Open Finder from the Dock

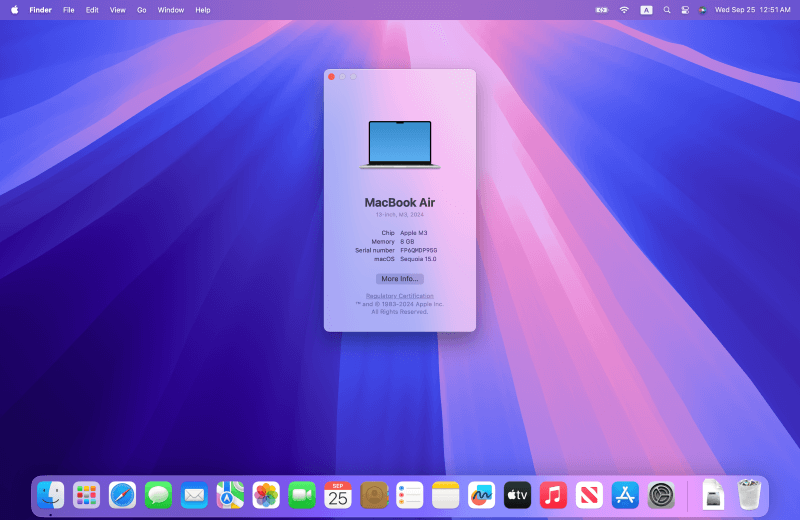pos(51,495)
